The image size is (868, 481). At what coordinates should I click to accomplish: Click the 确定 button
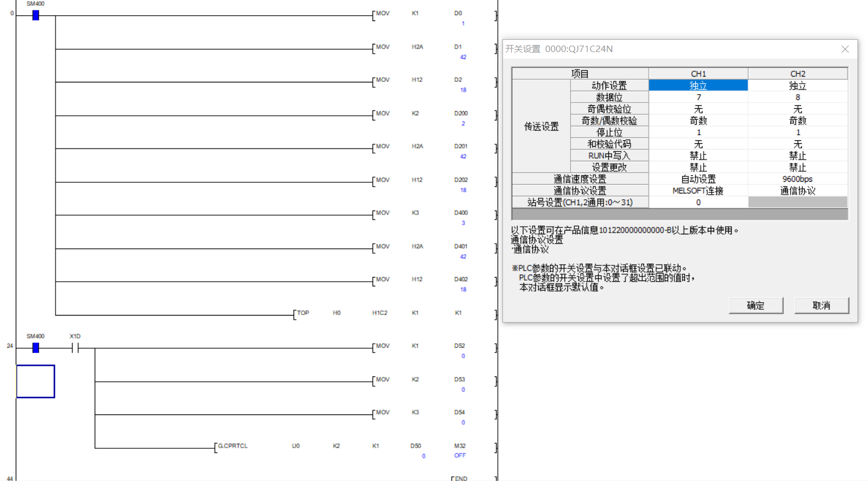coord(755,305)
